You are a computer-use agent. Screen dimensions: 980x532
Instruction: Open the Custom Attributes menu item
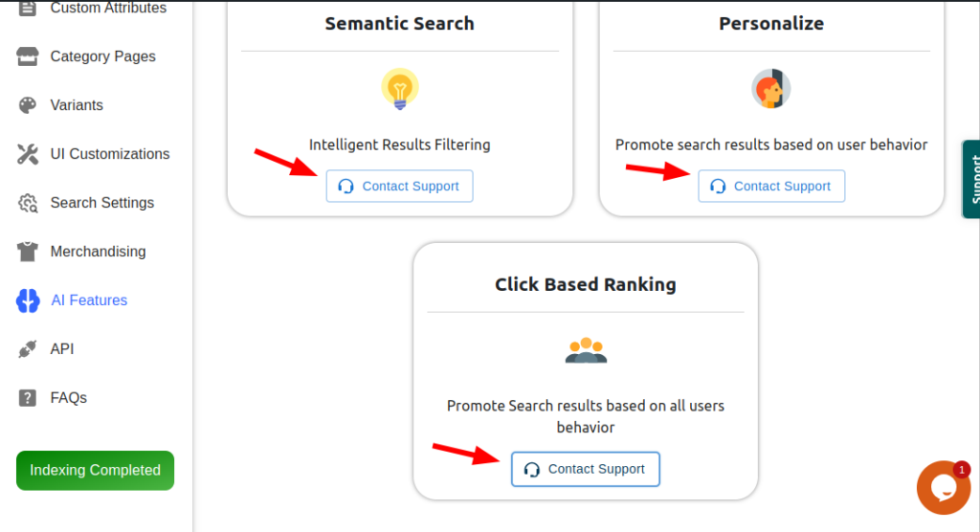pyautogui.click(x=107, y=9)
